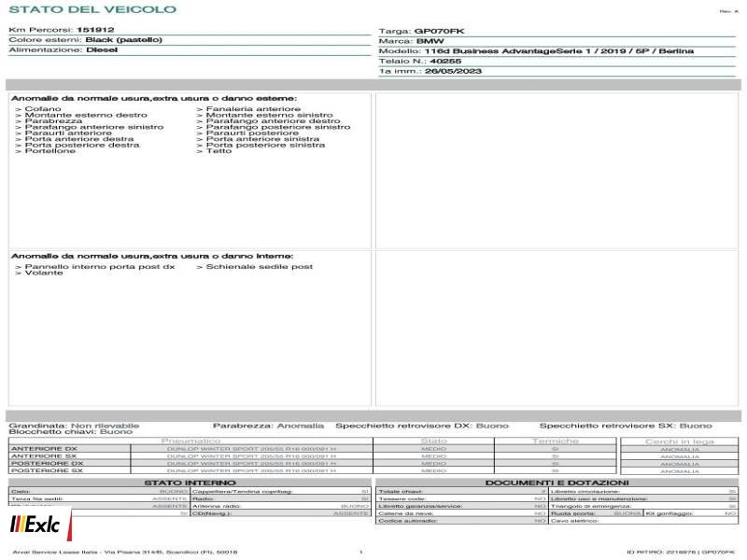
Task: Click the registration date '26/05/2023'
Action: pos(453,72)
